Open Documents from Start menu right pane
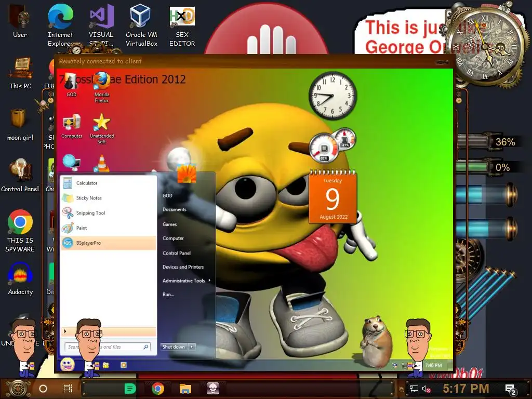The image size is (532, 399). point(175,209)
